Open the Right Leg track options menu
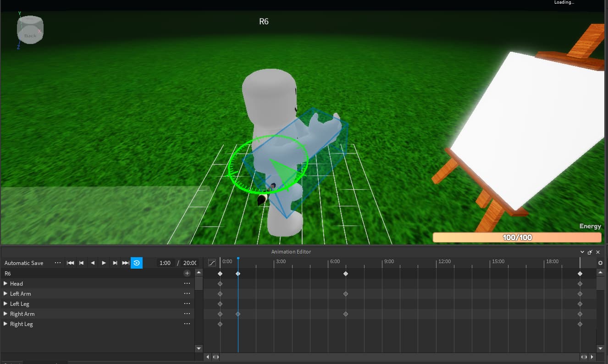608x364 pixels. (187, 324)
